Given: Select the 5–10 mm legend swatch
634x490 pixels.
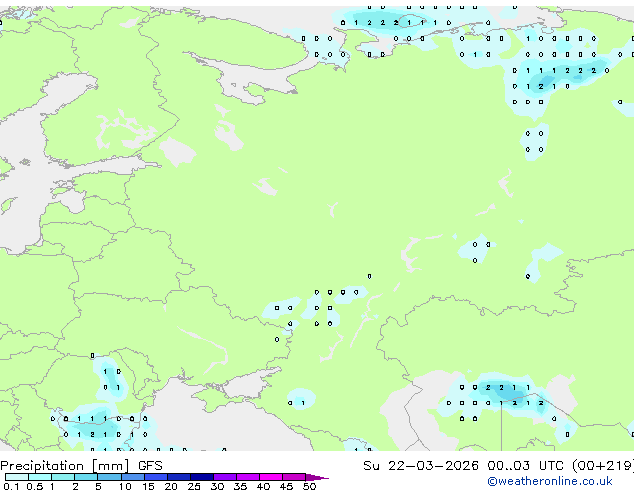Looking at the screenshot, I should point(109,477).
